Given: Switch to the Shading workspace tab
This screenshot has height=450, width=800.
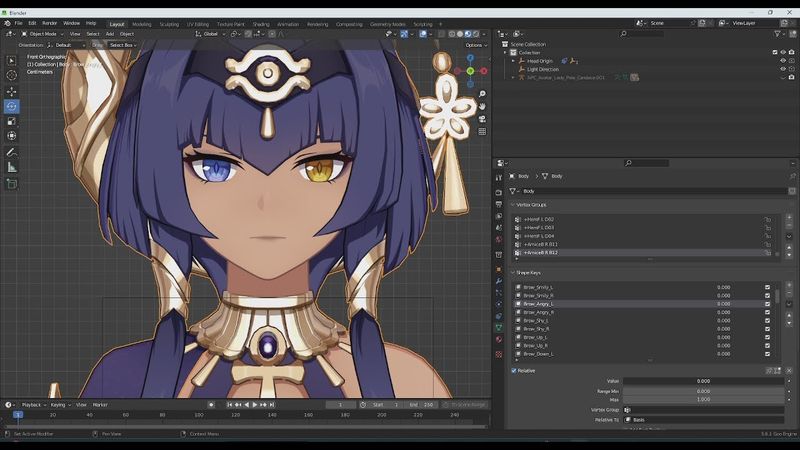Looking at the screenshot, I should coord(261,24).
